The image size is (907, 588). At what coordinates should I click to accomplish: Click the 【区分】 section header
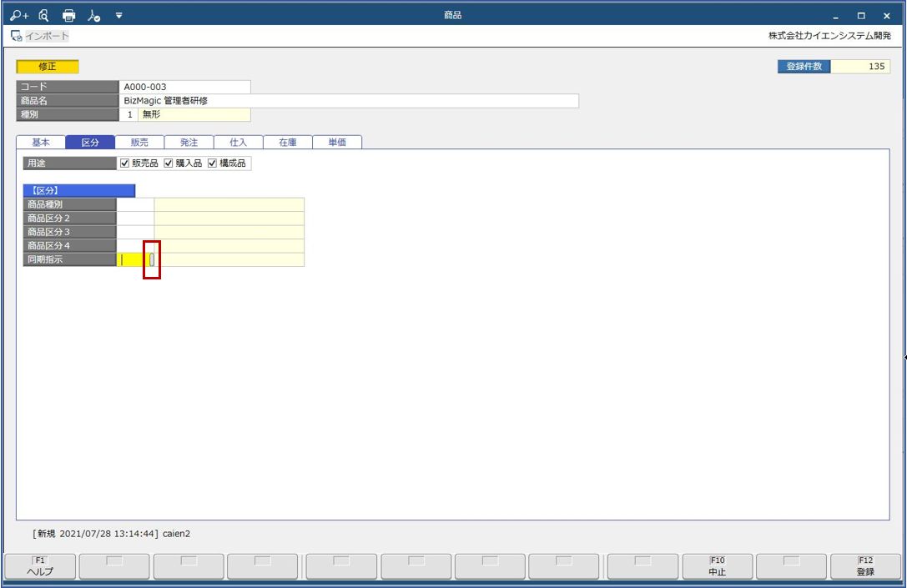coord(79,190)
